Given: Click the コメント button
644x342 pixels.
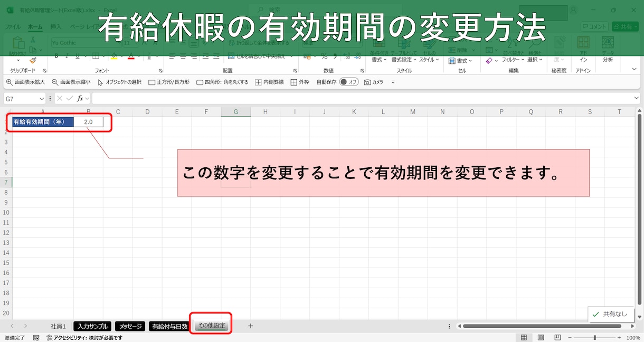Looking at the screenshot, I should pyautogui.click(x=594, y=26).
